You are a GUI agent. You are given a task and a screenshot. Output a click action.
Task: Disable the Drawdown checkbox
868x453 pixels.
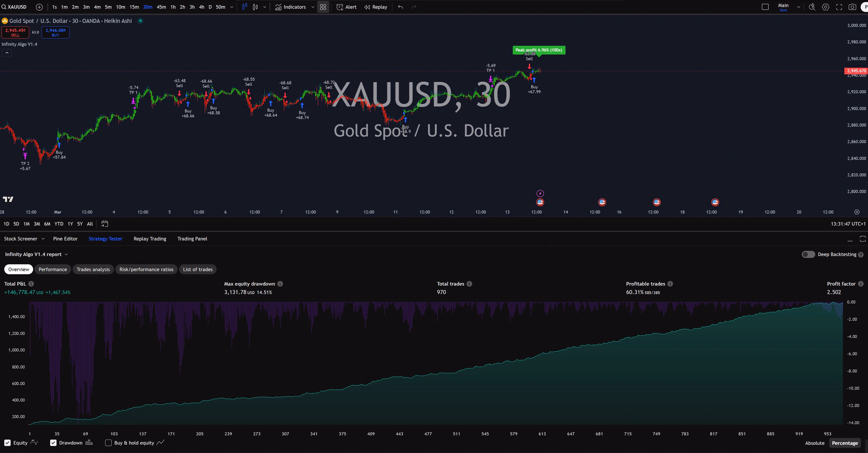(x=53, y=443)
